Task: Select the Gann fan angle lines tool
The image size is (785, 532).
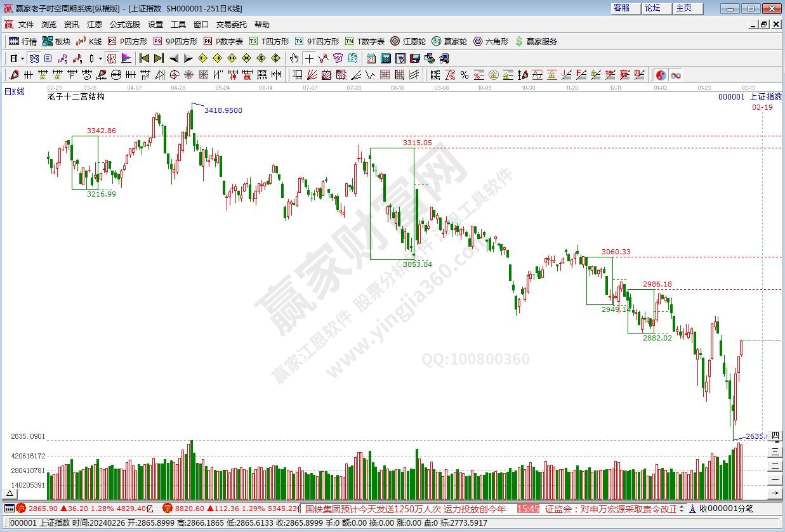Action: point(312,75)
